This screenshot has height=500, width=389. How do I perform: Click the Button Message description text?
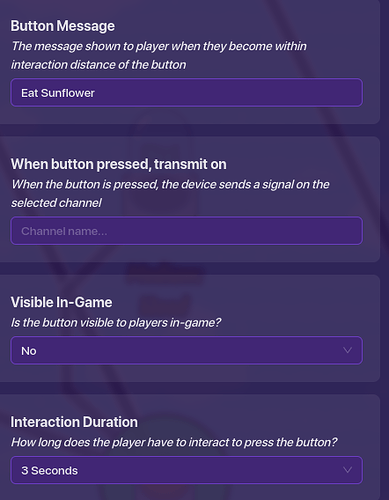159,55
